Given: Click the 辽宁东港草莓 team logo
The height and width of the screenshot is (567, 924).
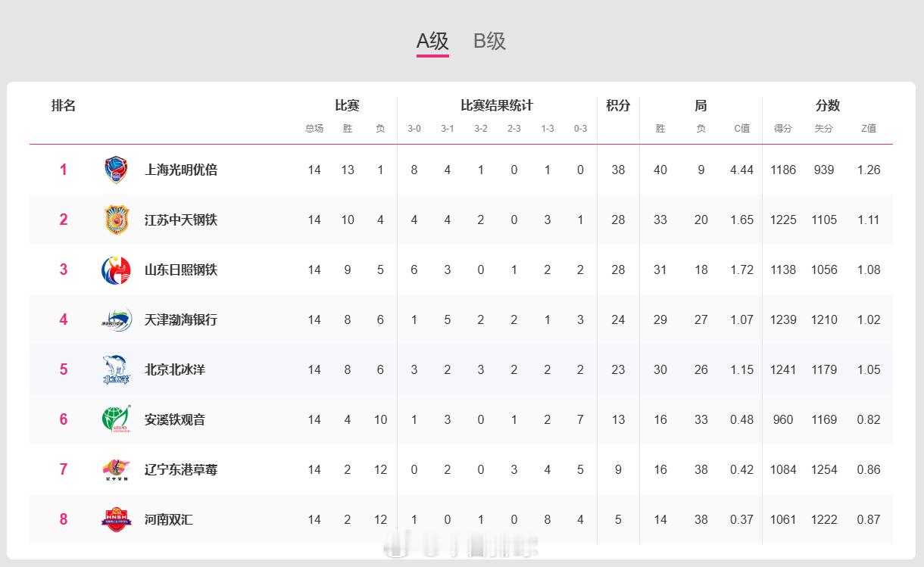Looking at the screenshot, I should tap(116, 469).
